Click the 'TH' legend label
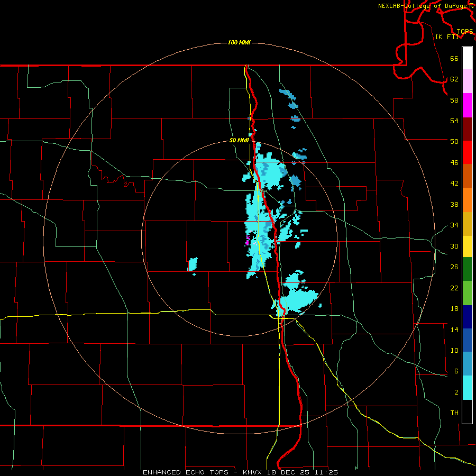 point(454,413)
